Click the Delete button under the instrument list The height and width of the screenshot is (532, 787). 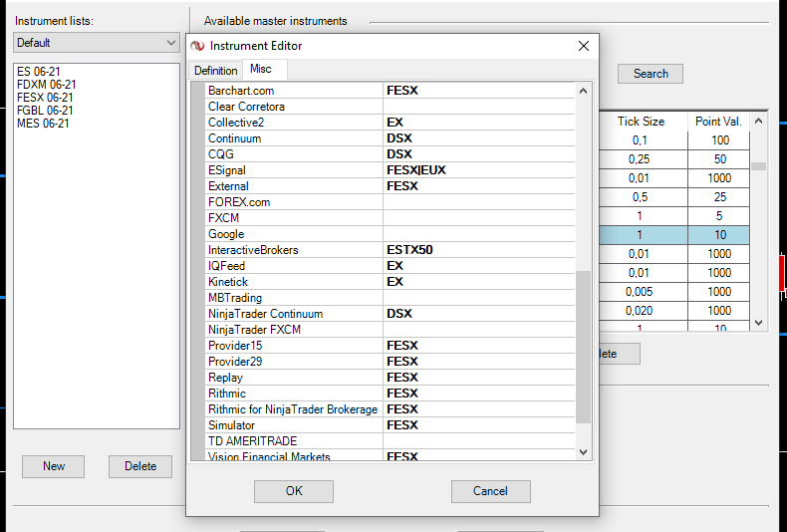[x=140, y=466]
